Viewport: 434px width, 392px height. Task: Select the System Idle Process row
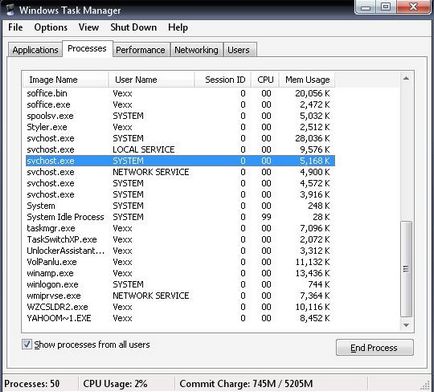coord(180,217)
